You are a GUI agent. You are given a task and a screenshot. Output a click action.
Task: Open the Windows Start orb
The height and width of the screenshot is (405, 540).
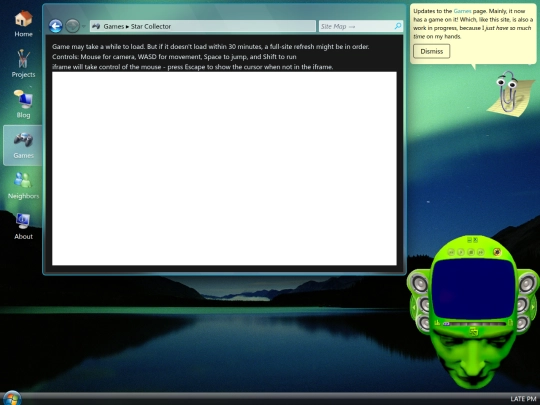point(11,398)
